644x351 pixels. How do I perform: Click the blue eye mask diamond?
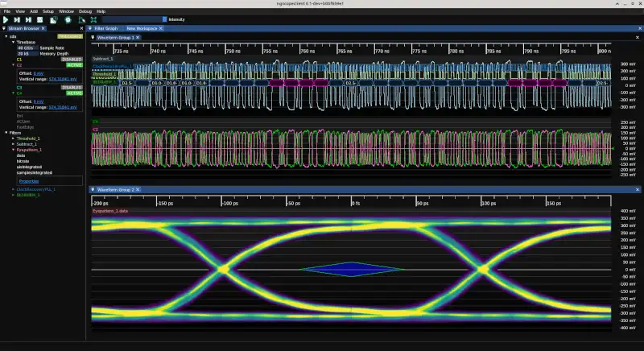click(352, 270)
